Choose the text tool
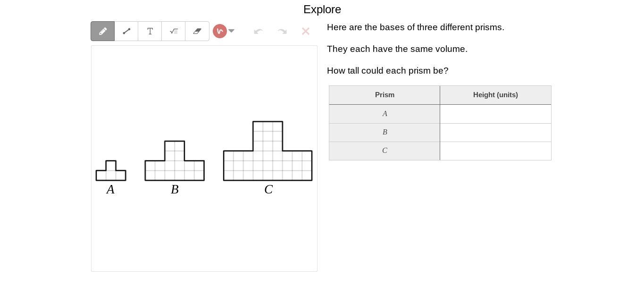644x285 pixels. [150, 31]
